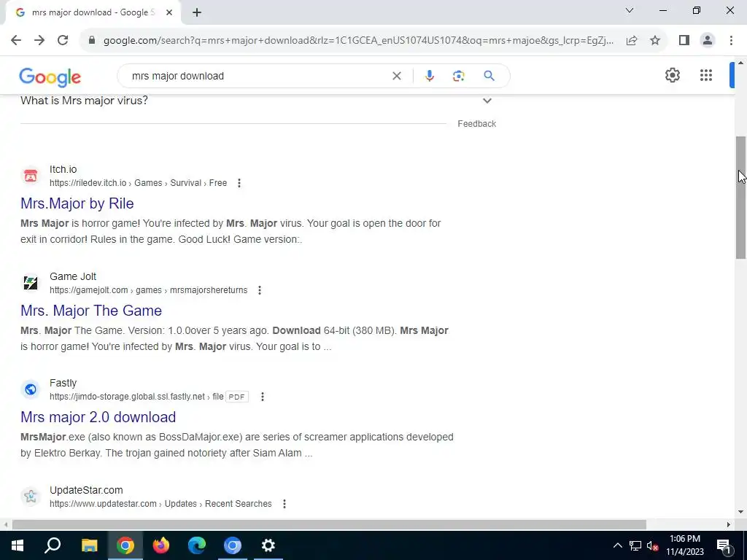
Task: Expand 'What is Mrs major virus?' question
Action: (x=256, y=101)
